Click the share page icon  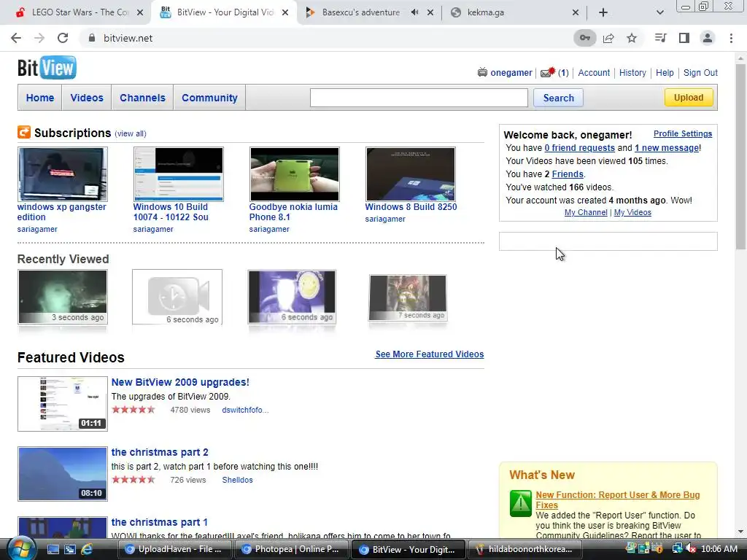point(608,38)
